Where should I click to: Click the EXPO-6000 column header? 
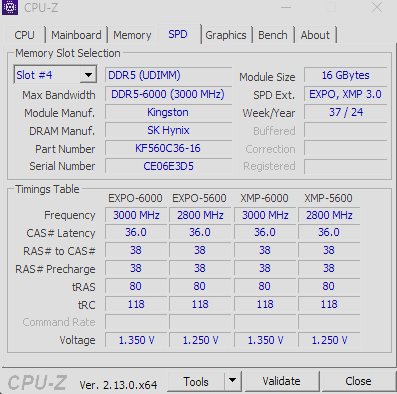135,198
